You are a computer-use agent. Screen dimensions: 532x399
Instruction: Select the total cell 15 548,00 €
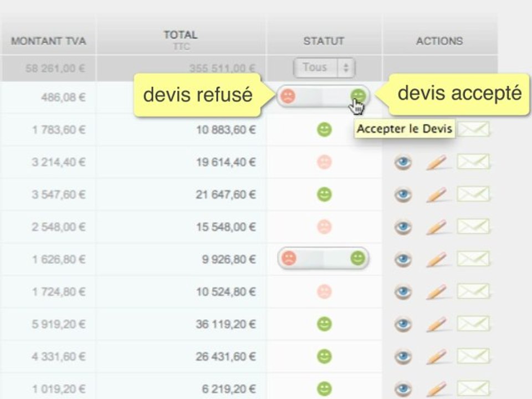[226, 227]
